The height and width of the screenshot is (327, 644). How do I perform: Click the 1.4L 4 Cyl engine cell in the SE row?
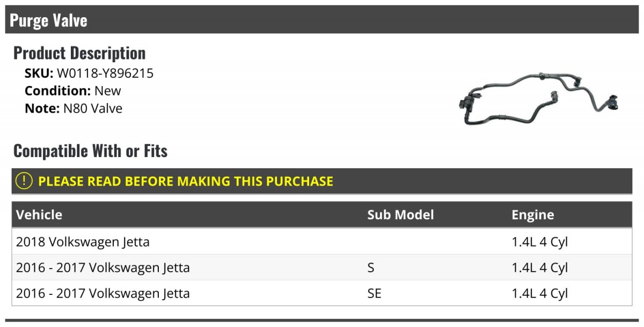coord(539,294)
